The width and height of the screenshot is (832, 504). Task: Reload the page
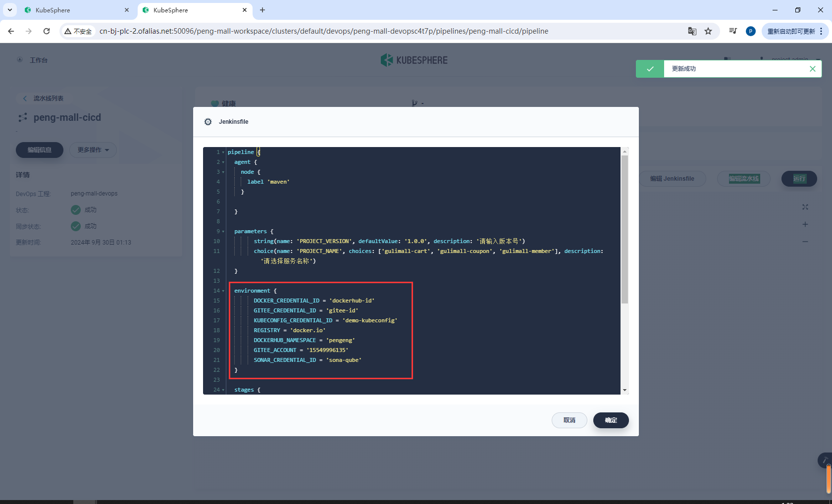point(47,31)
